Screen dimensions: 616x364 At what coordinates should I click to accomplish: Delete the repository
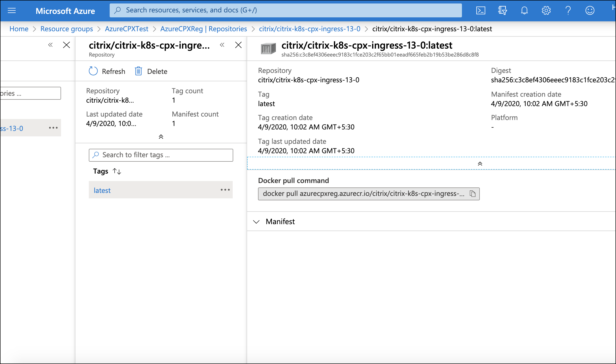[x=151, y=71]
